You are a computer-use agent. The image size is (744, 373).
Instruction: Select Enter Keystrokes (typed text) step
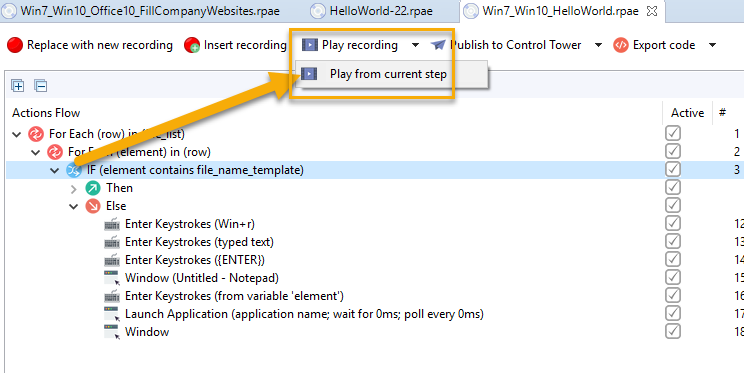pos(199,242)
